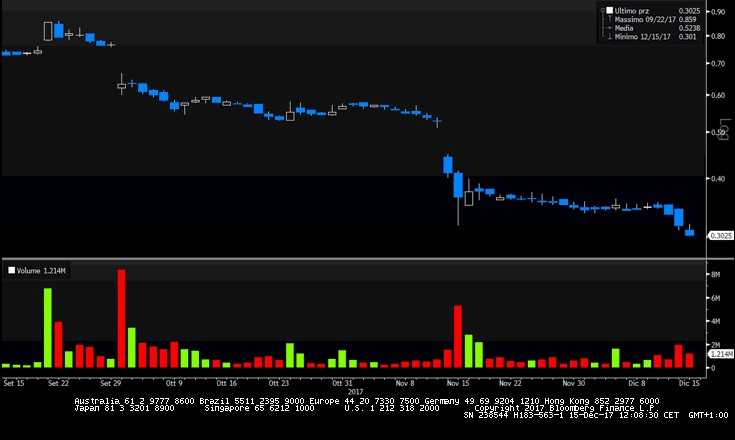The image size is (735, 440).
Task: Click the 'Minimo 12/15/17' legend text
Action: point(643,37)
